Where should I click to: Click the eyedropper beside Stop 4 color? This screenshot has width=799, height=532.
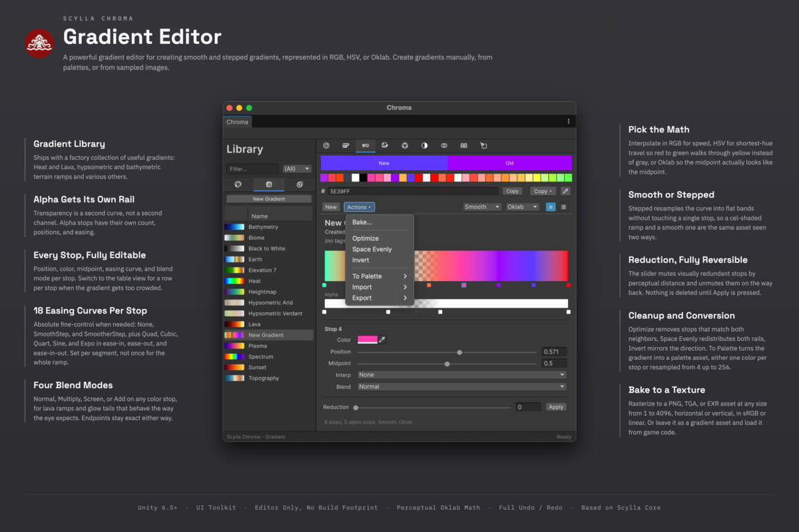[x=382, y=340]
